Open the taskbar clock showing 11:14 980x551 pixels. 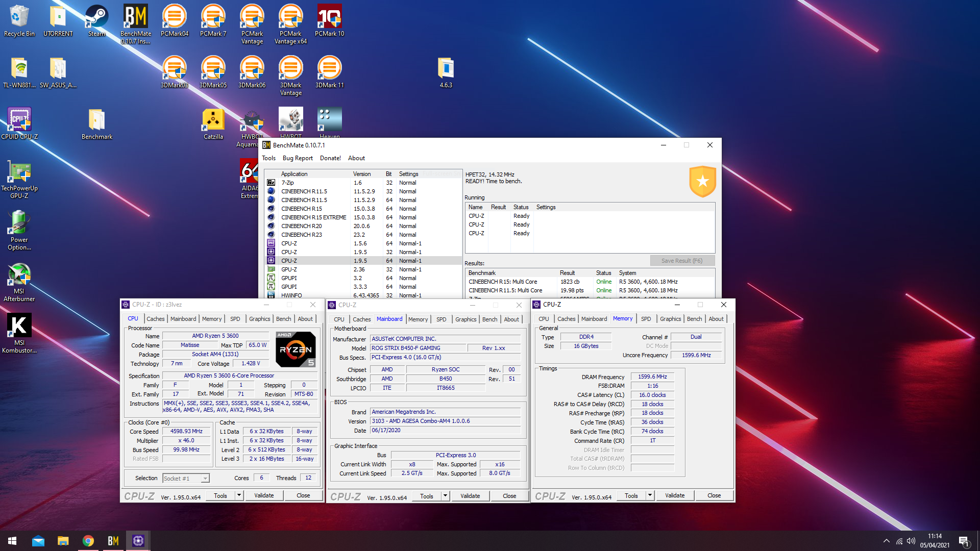[935, 541]
